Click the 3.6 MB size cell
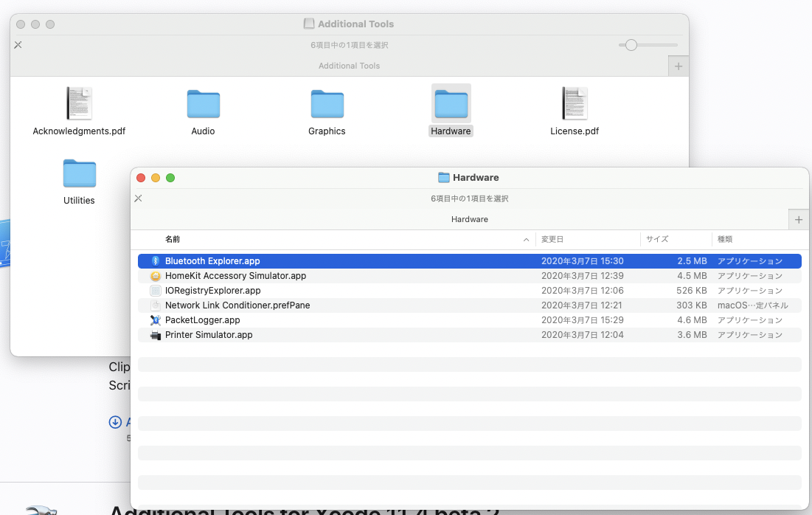The image size is (812, 515). point(692,335)
